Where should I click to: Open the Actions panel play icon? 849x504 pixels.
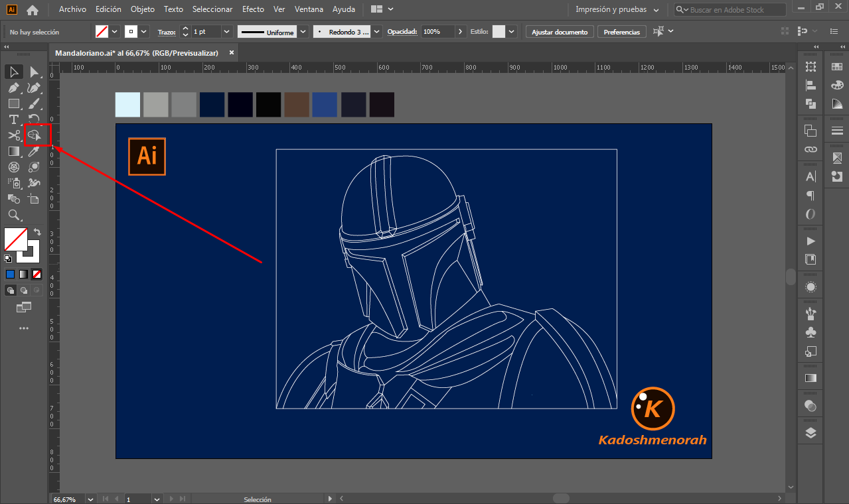coord(810,241)
